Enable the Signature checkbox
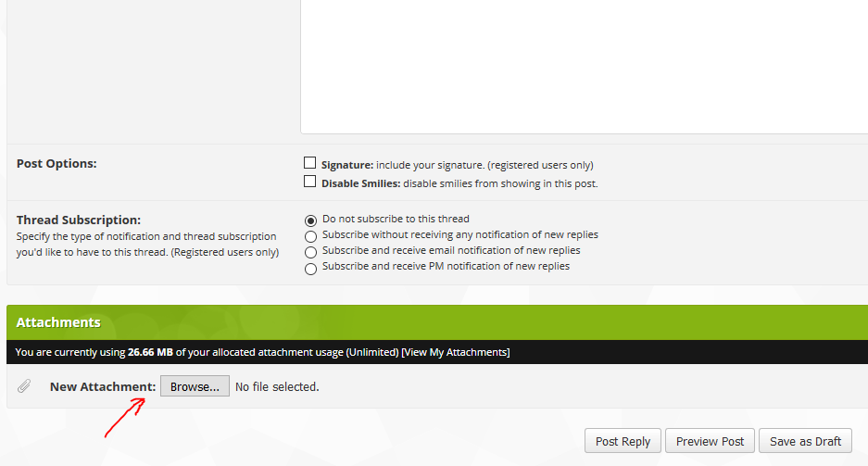 [310, 163]
